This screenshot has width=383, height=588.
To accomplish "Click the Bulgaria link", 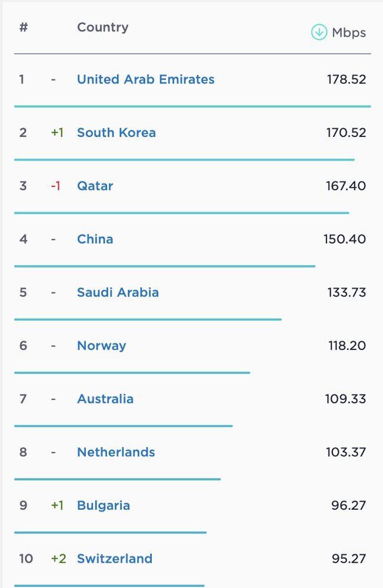I will (x=103, y=505).
